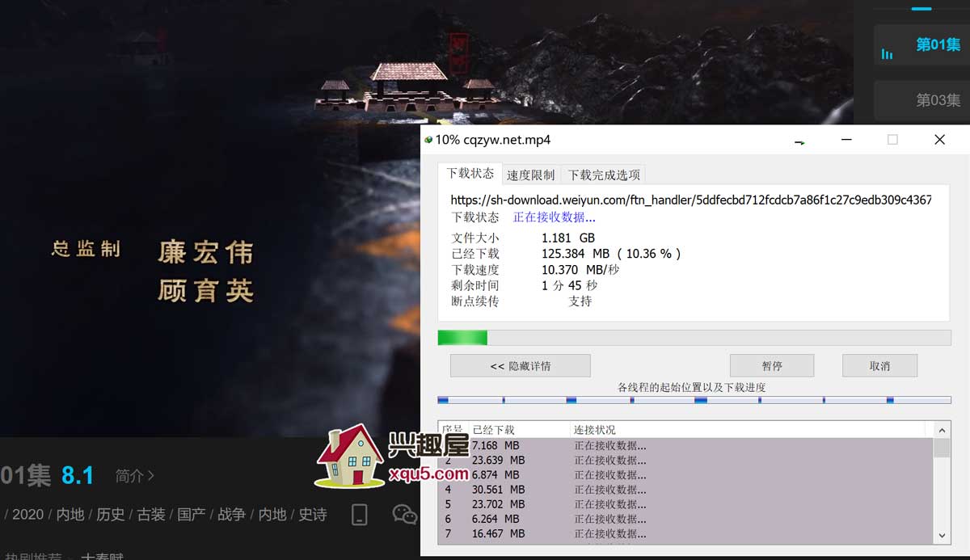
Task: Click the small green arrow icon in the title bar
Action: [799, 142]
